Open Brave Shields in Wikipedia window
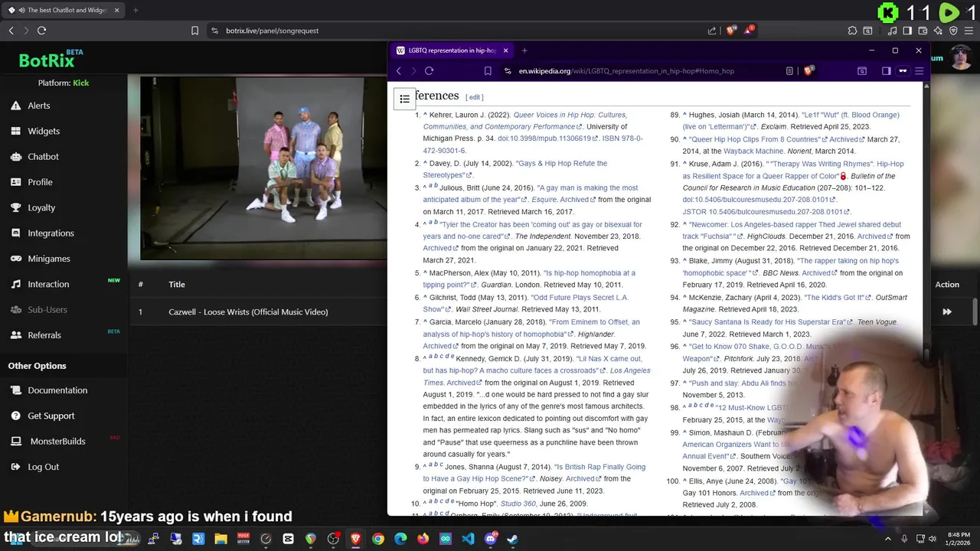Image resolution: width=980 pixels, height=551 pixels. [x=808, y=70]
